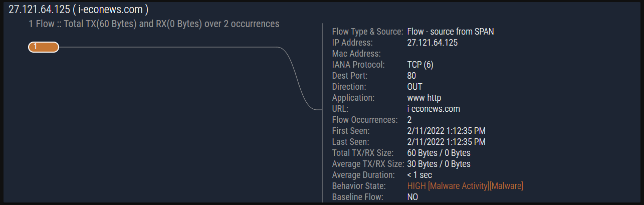
Task: Click the IP Address row value 27.121.64.125
Action: pos(432,43)
